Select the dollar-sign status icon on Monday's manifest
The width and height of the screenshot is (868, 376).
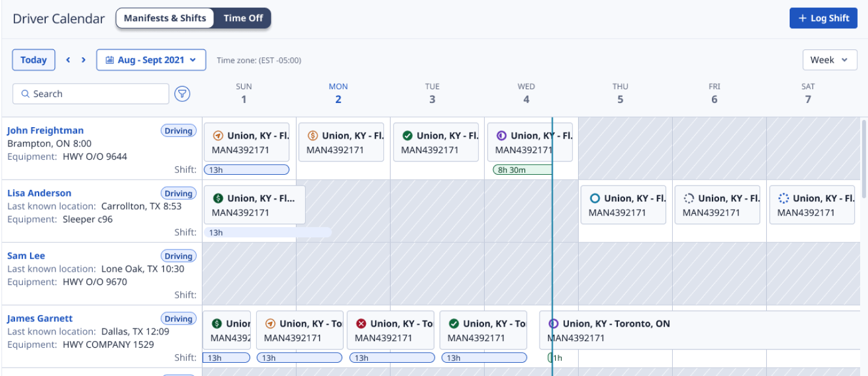click(x=313, y=135)
